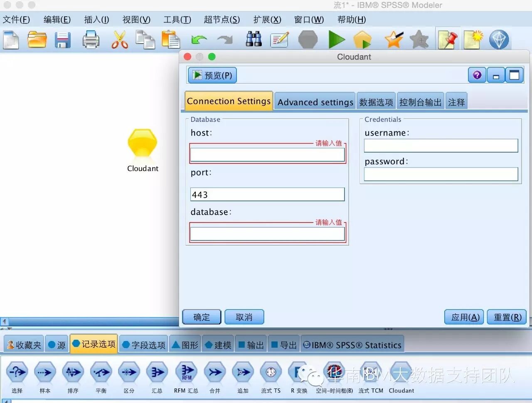Cancel the dialog with 取消
The height and width of the screenshot is (403, 532).
coord(244,317)
